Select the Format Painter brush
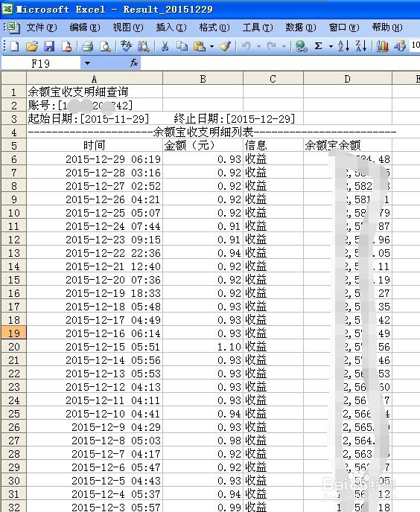This screenshot has height=512, width=420. coord(225,46)
